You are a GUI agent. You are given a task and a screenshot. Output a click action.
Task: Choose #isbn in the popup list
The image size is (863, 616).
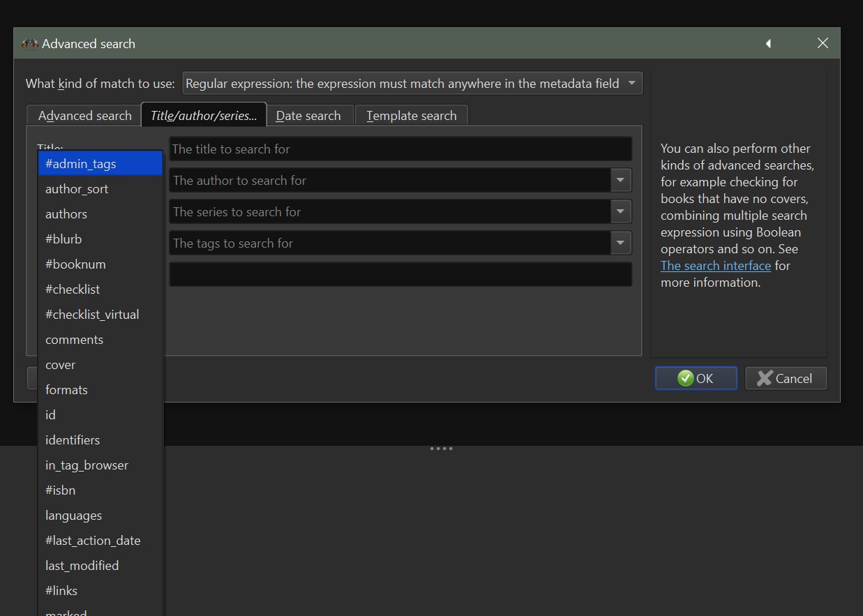(x=100, y=490)
